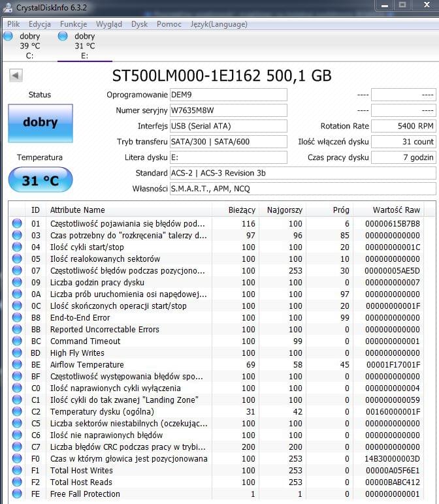Click status orb for Airflow Temperature
Viewport: 439px width, 504px height.
pyautogui.click(x=17, y=364)
